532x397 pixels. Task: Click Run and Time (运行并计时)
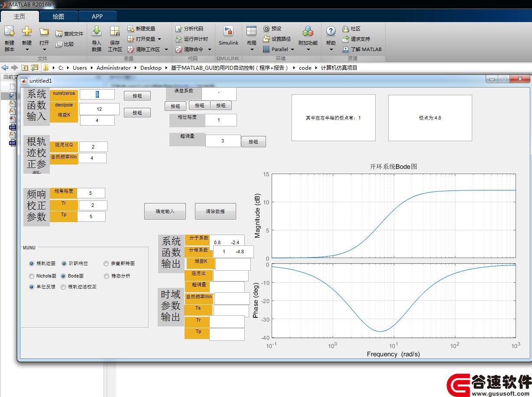192,39
